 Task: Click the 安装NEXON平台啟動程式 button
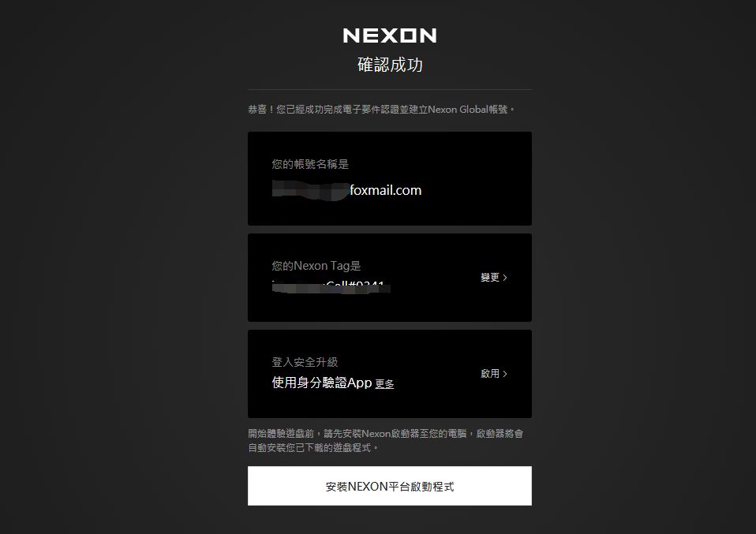pyautogui.click(x=390, y=486)
